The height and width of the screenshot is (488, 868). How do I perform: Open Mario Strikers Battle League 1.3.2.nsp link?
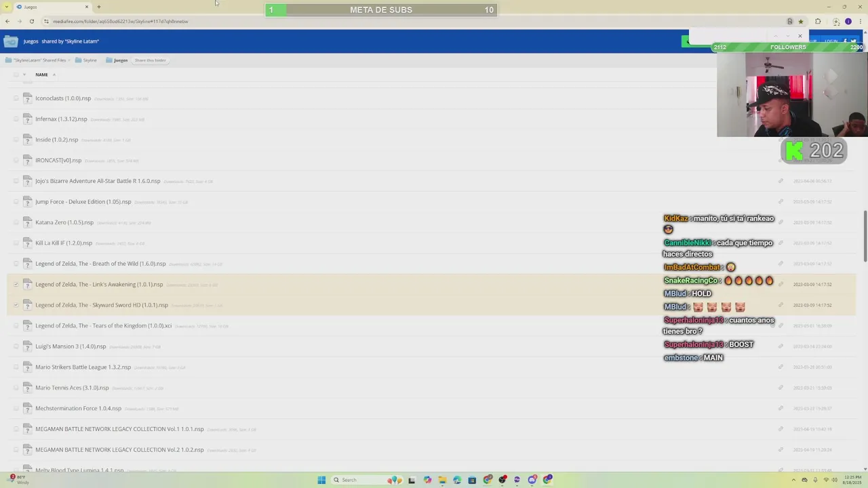coord(83,367)
